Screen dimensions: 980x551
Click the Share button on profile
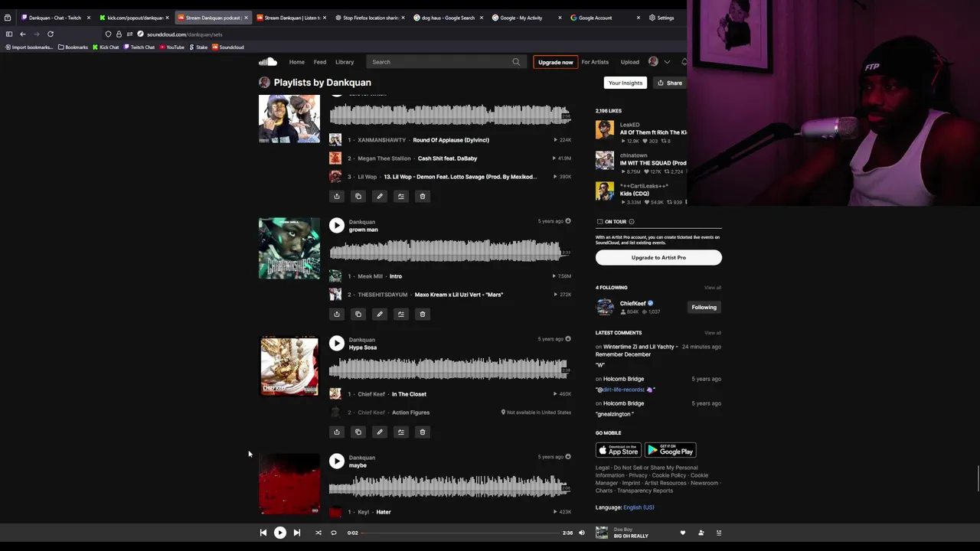(x=669, y=83)
